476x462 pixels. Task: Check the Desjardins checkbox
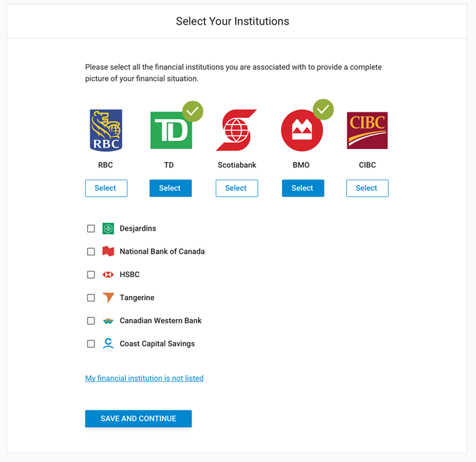tap(91, 229)
